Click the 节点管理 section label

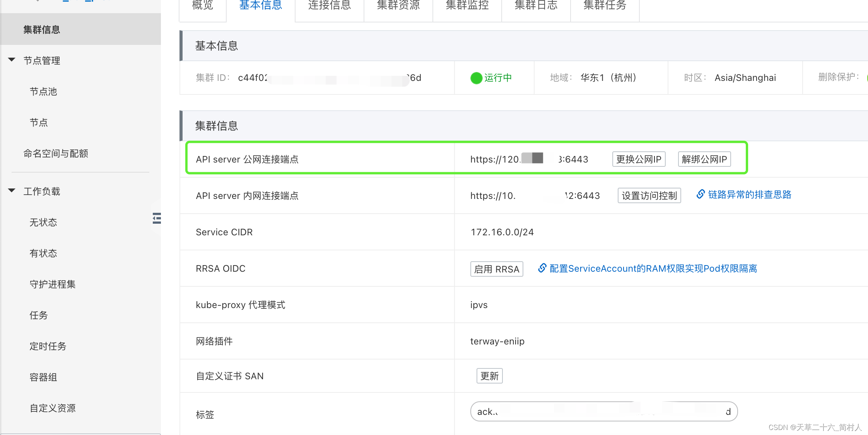[x=42, y=61]
